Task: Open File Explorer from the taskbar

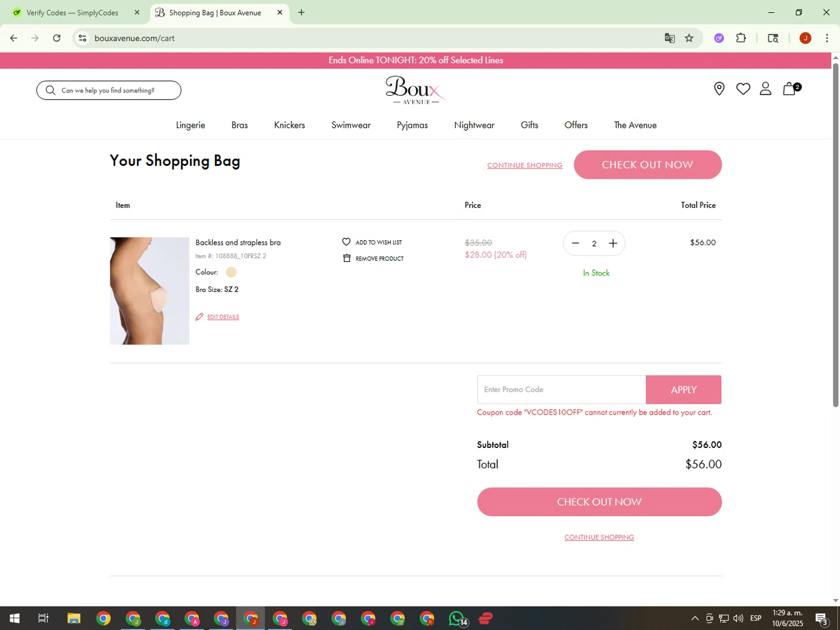Action: point(74,618)
